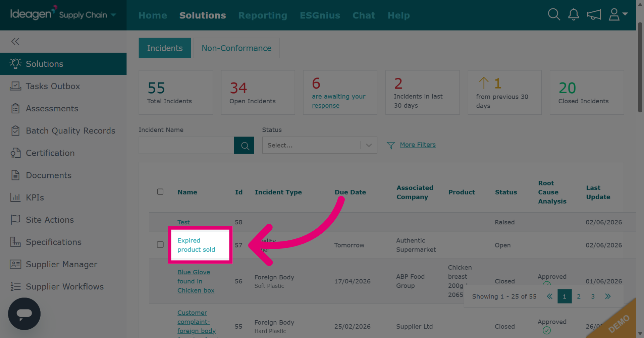Focus the Incident Name search field

186,145
